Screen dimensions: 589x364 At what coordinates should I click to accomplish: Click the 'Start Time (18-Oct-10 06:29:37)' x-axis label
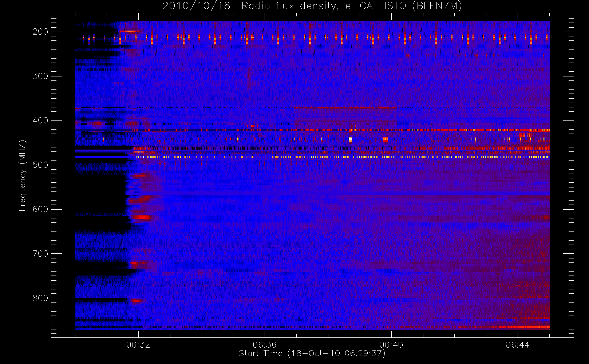pos(312,353)
